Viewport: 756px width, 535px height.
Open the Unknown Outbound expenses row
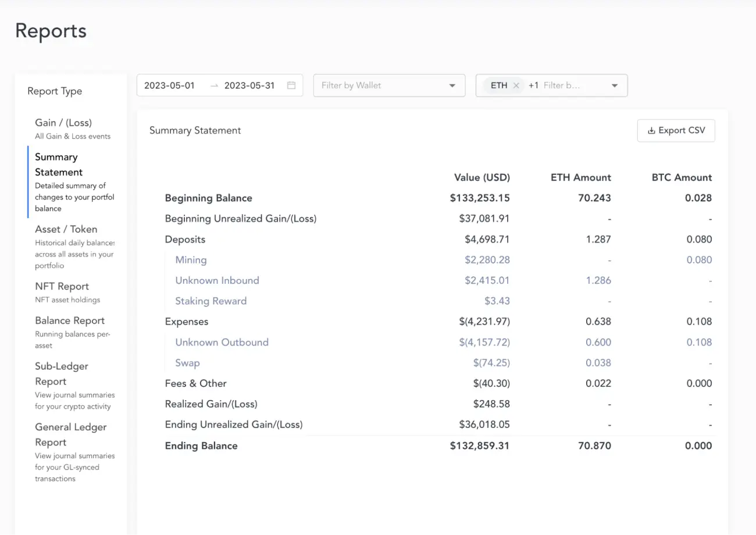(222, 342)
